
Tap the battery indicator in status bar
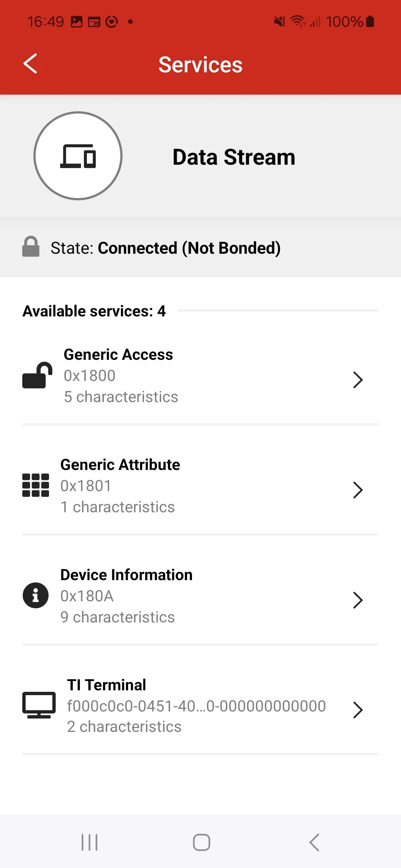point(370,22)
